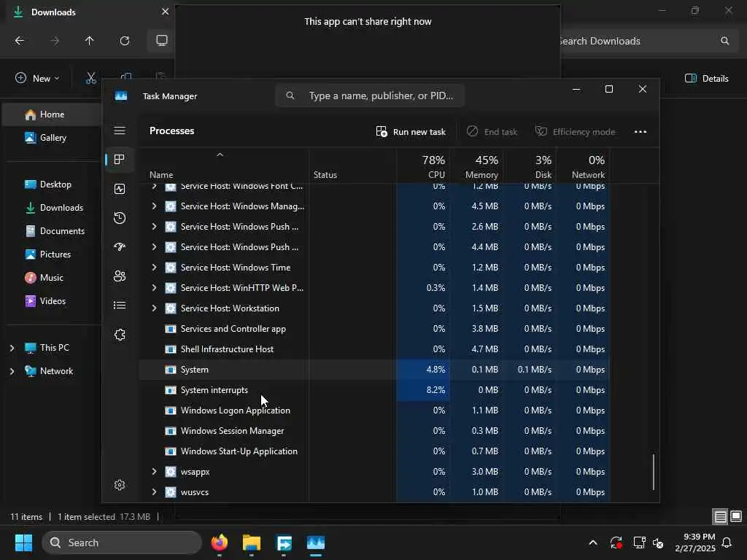
Task: Refresh the Downloads folder view
Action: (125, 41)
